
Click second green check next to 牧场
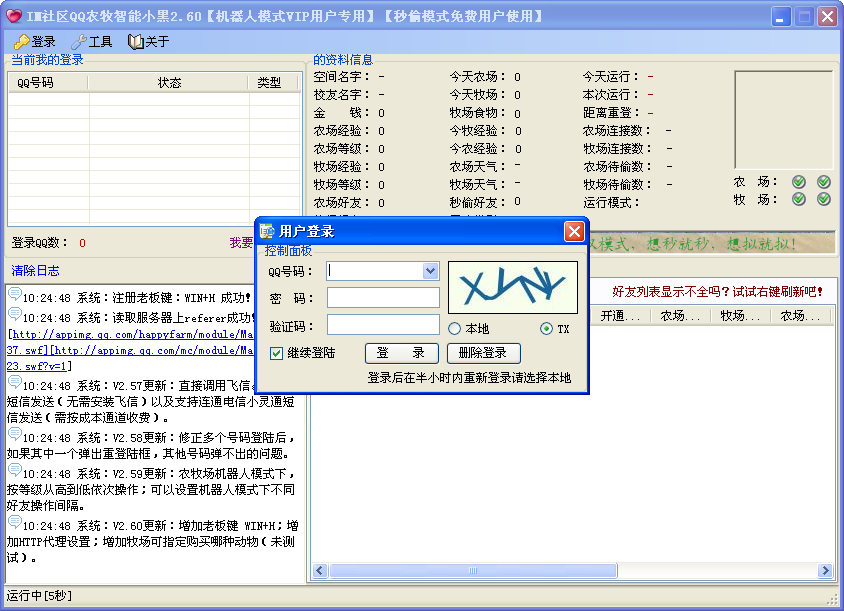click(x=824, y=200)
